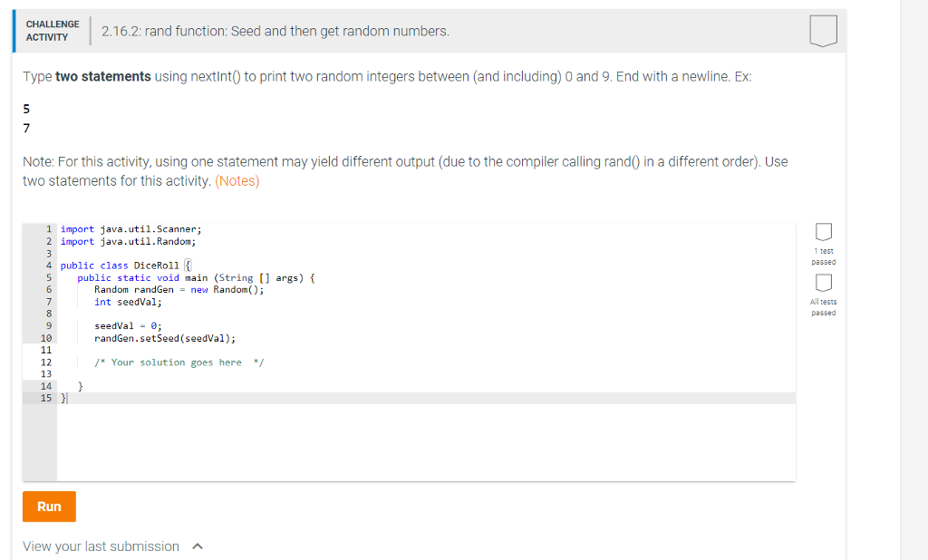Image resolution: width=928 pixels, height=560 pixels.
Task: Click the activity completion flag icon
Action: tap(823, 30)
